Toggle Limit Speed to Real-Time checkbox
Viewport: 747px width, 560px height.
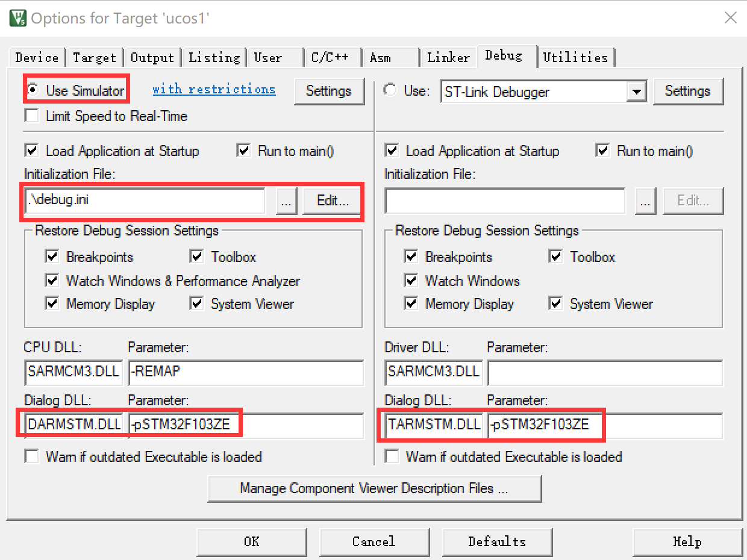[x=31, y=116]
